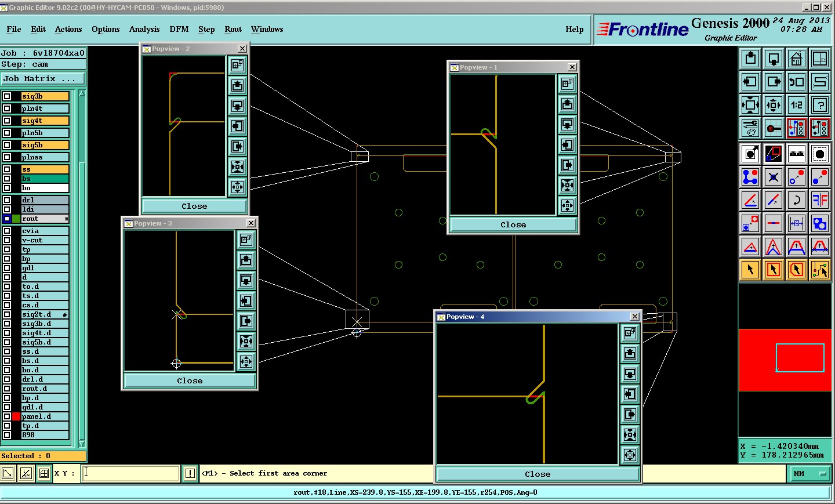Select the polygon area select tool
The width and height of the screenshot is (835, 504).
pos(797,270)
